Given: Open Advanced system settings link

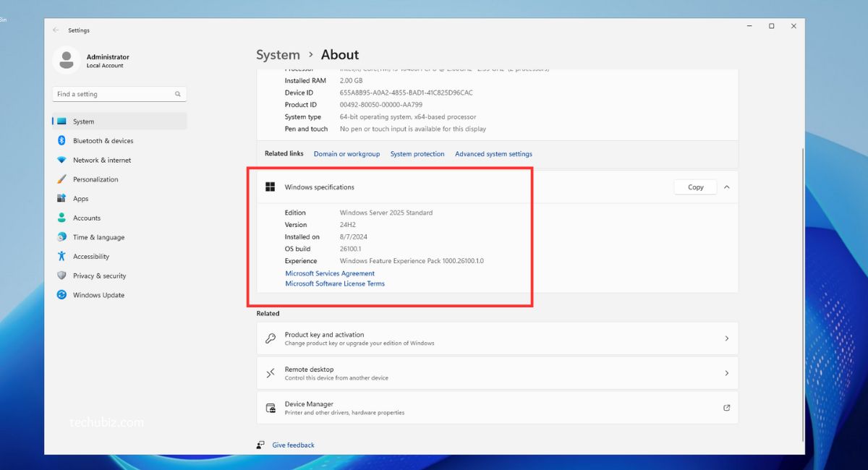Looking at the screenshot, I should (493, 154).
